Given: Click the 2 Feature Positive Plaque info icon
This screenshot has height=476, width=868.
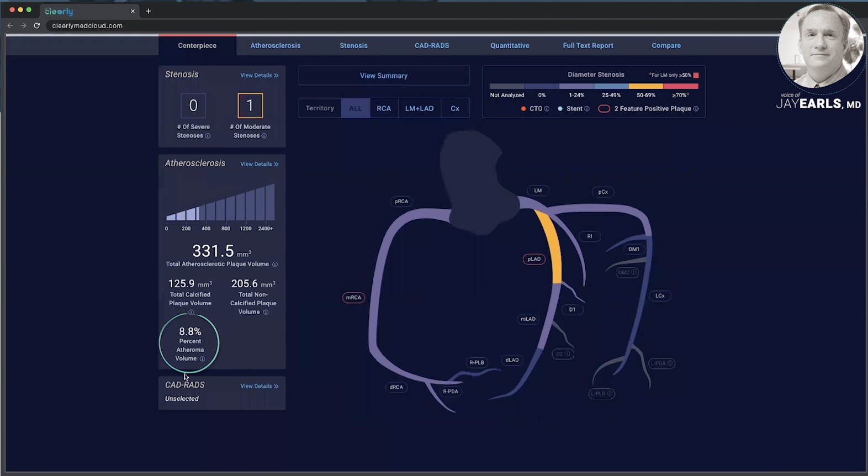Looking at the screenshot, I should pyautogui.click(x=696, y=109).
